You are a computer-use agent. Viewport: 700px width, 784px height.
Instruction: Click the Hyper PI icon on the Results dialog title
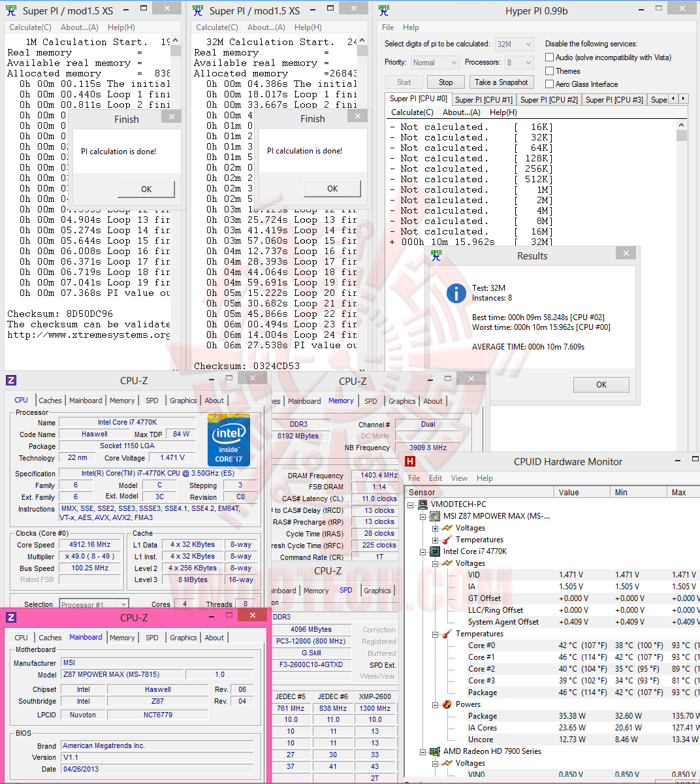436,255
